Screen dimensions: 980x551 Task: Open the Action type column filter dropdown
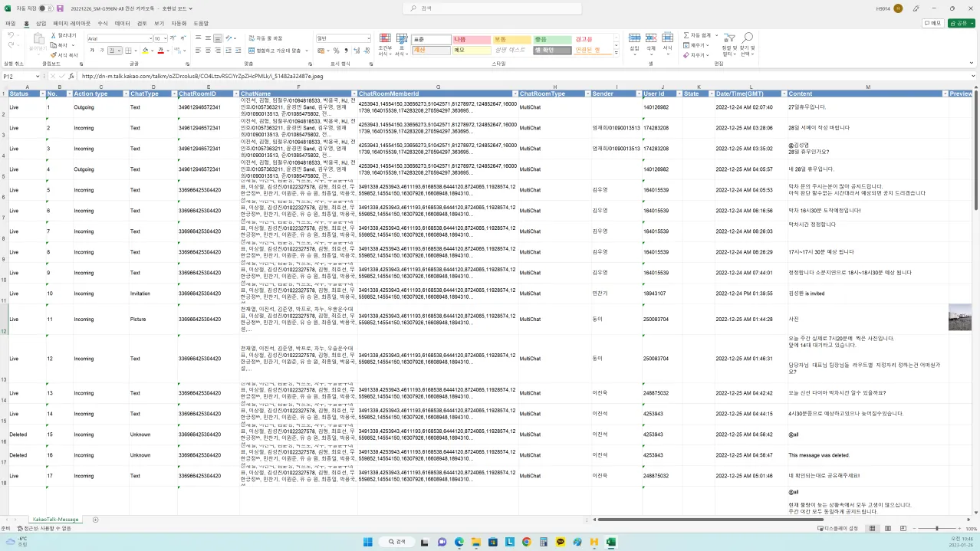point(125,93)
